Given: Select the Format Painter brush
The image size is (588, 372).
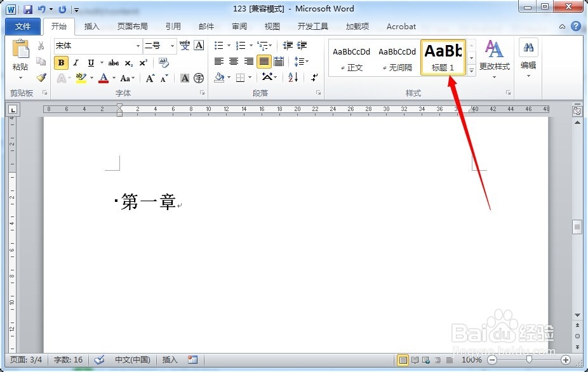Looking at the screenshot, I should [x=41, y=77].
